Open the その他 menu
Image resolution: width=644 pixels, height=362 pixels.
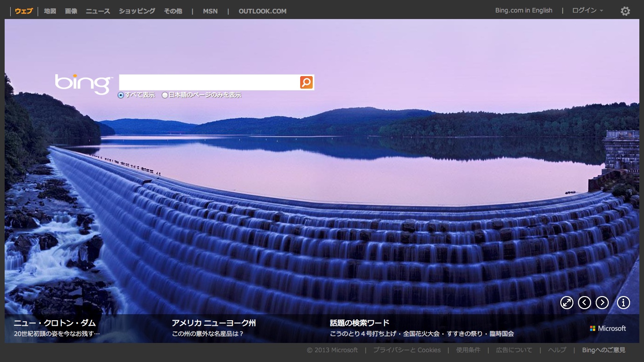[x=173, y=11]
